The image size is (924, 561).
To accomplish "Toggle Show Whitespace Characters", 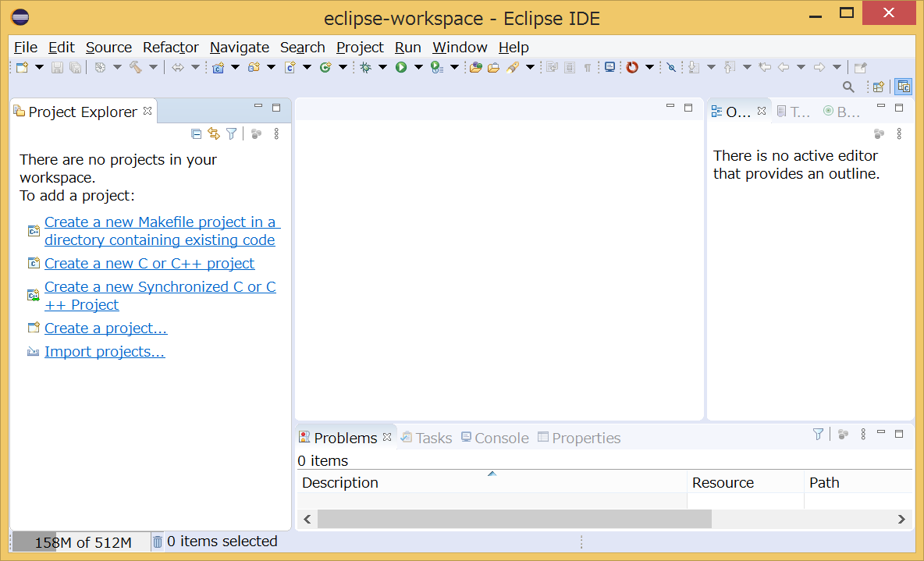I will (587, 67).
